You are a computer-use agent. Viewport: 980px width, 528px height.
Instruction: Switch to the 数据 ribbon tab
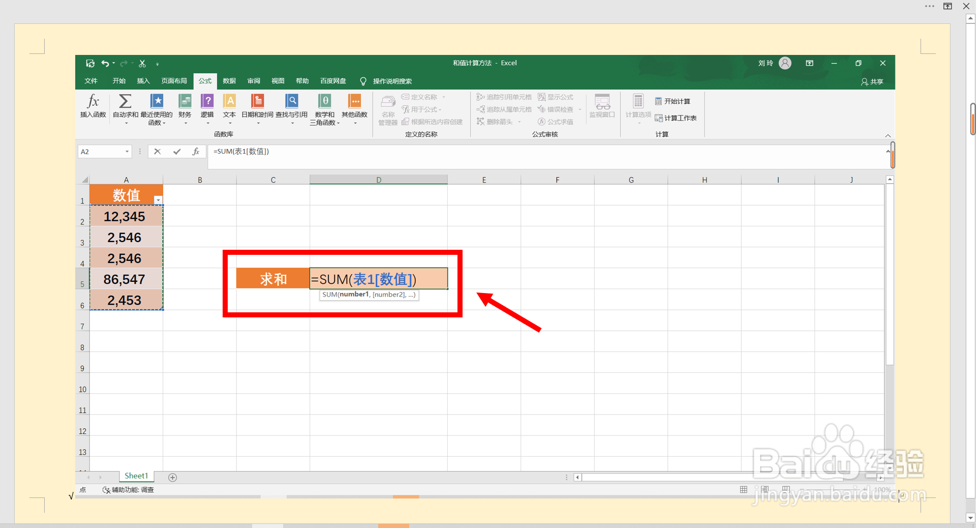click(229, 81)
